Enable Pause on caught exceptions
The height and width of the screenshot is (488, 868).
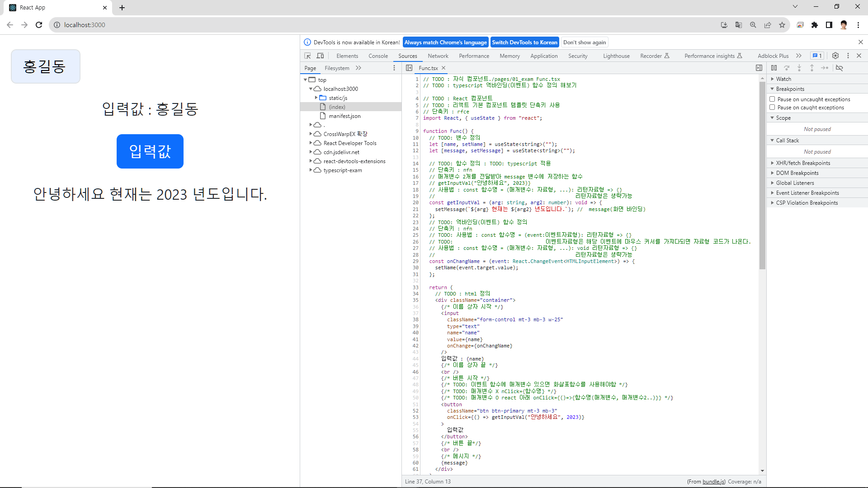point(772,107)
